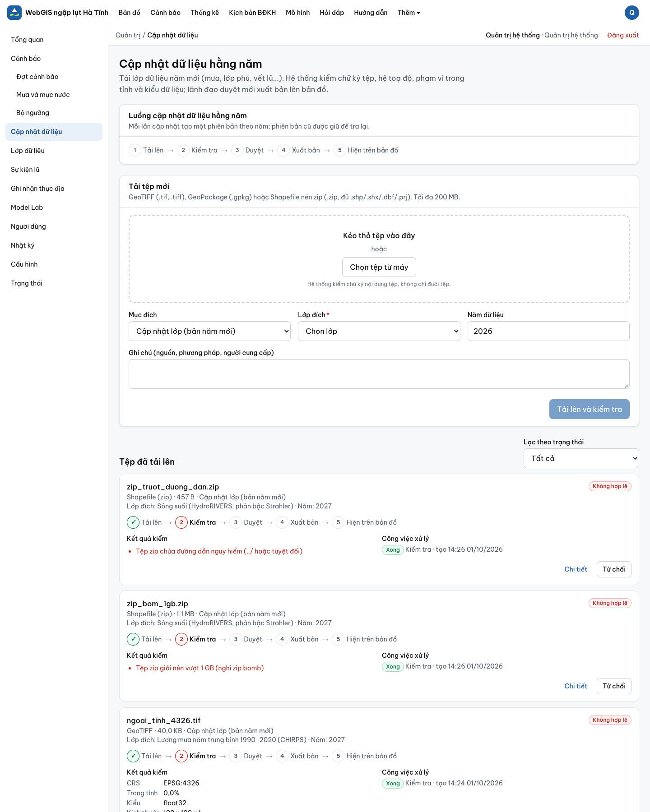Select Tổng quan in the sidebar

54,40
